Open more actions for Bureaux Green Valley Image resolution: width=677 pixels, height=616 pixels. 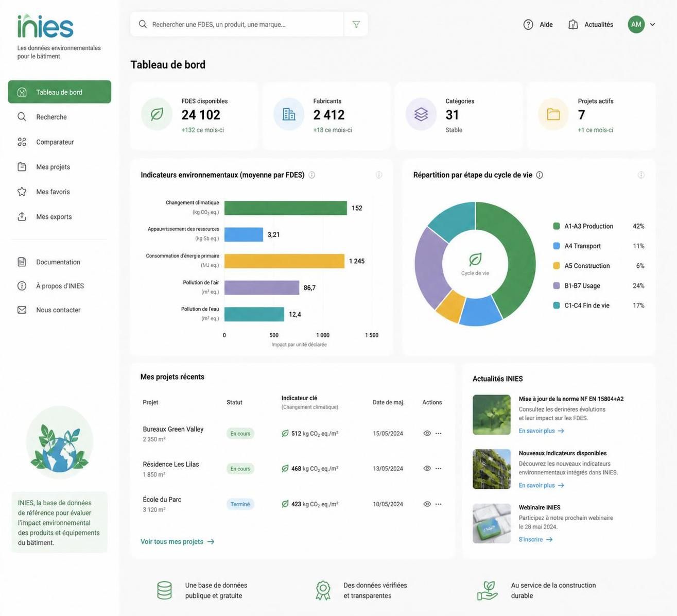click(439, 434)
